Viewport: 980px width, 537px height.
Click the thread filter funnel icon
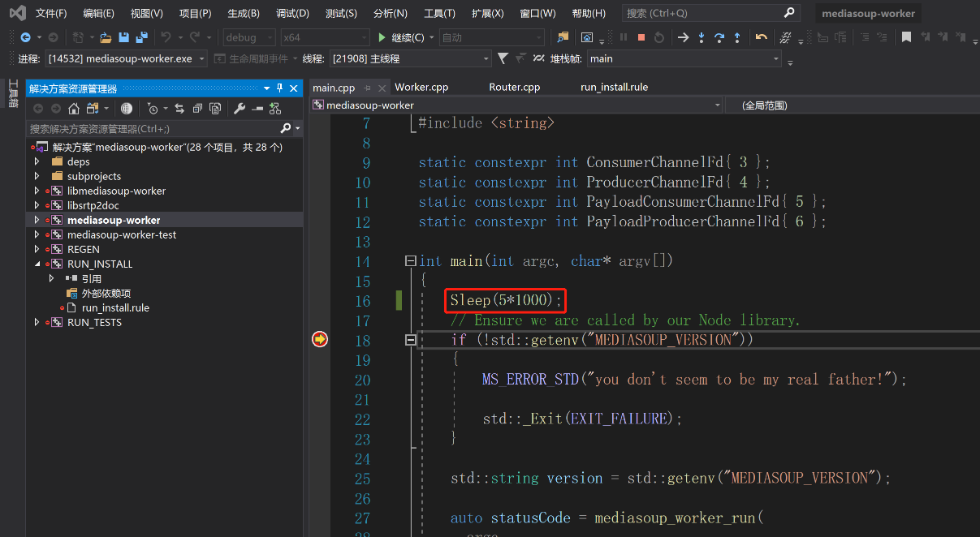click(x=503, y=58)
